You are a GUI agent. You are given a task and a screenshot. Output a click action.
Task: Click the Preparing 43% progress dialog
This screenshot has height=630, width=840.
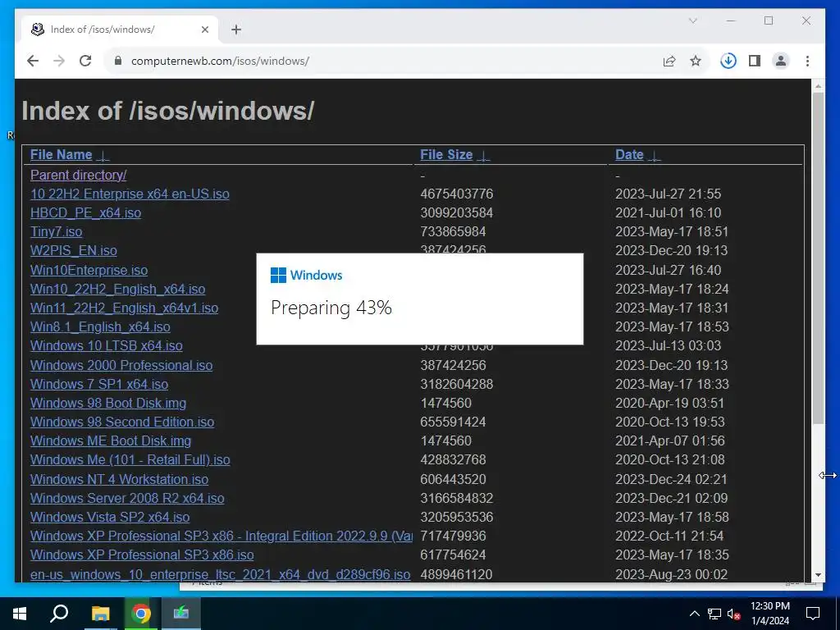[419, 299]
